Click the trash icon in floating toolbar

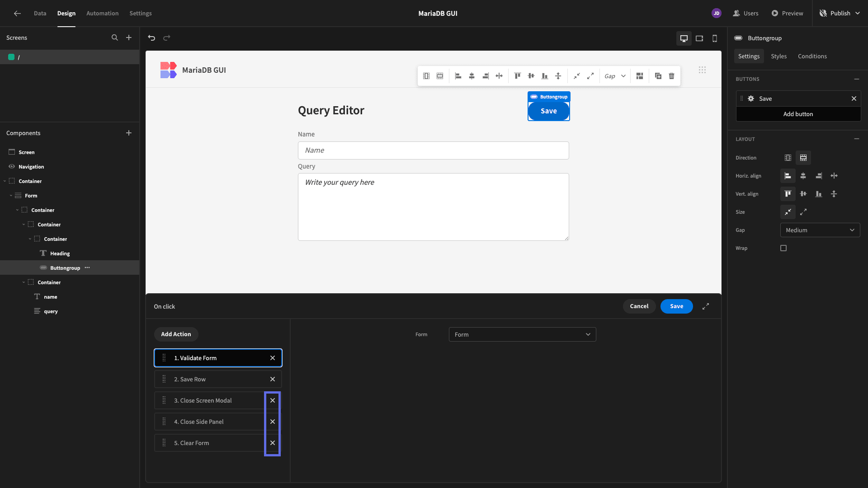pos(672,76)
